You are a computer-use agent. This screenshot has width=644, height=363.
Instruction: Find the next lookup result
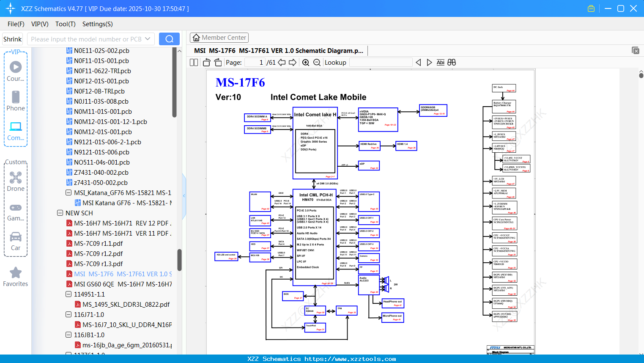[429, 62]
